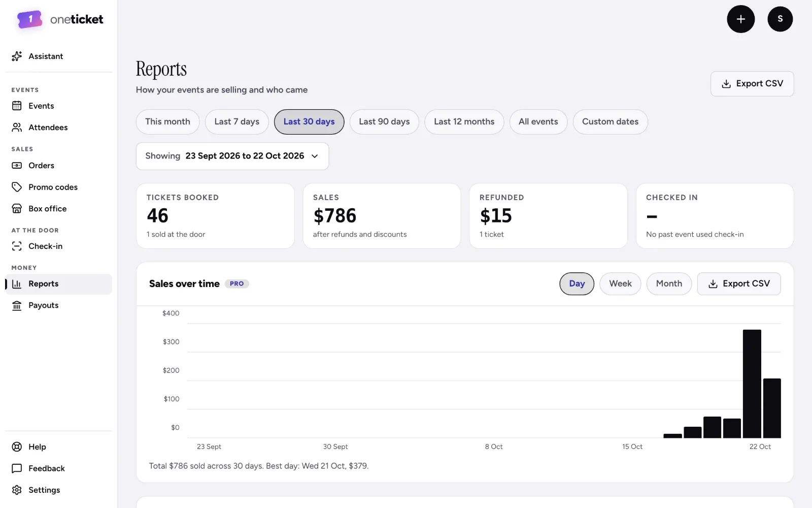Click the Help lifebuoy icon
Screen dimensions: 812x508
tap(17, 447)
